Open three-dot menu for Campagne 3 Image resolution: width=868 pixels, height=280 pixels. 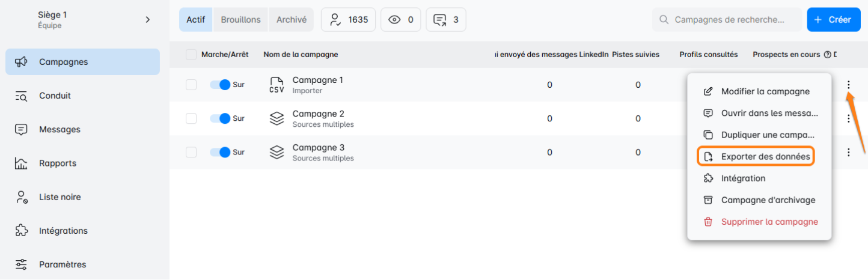pyautogui.click(x=848, y=152)
